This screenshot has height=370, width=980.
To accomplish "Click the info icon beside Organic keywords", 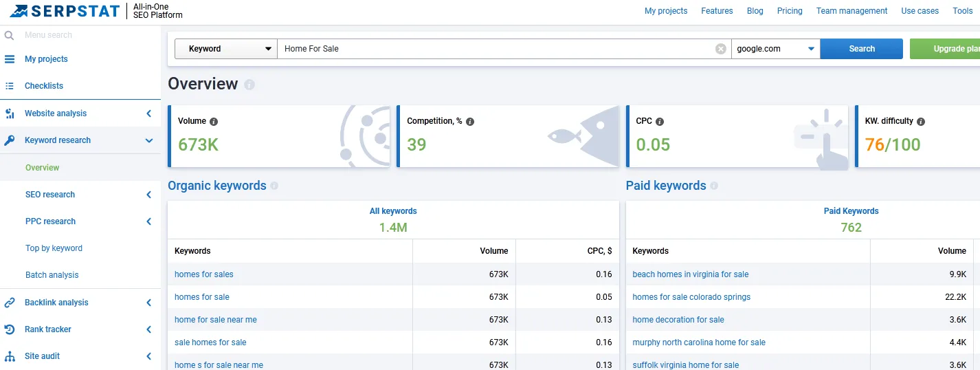I will 274,186.
